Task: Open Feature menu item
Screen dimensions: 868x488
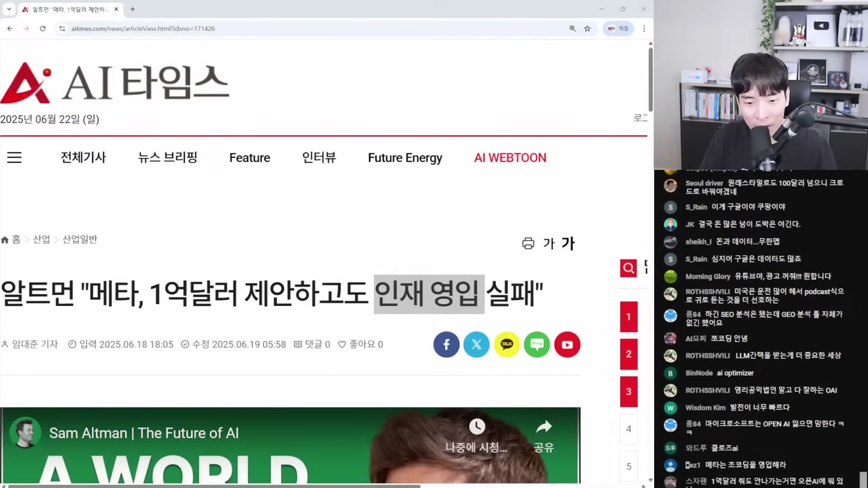Action: [x=250, y=158]
